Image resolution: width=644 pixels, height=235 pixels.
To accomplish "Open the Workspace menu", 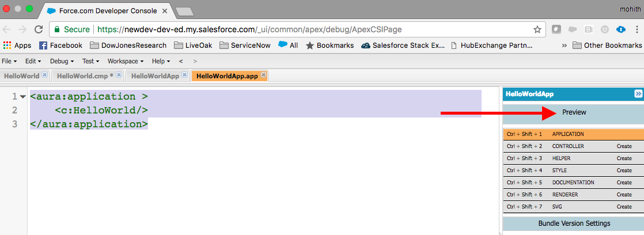I will (125, 61).
